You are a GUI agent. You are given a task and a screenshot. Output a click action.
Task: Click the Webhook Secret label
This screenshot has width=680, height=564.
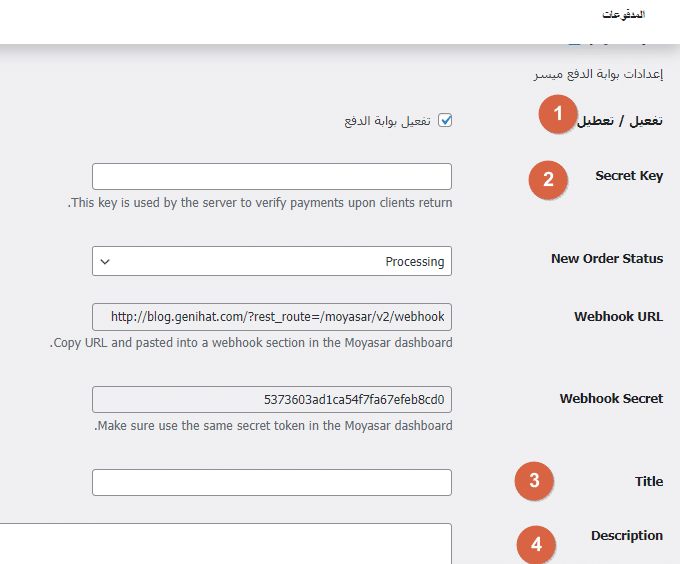(611, 398)
